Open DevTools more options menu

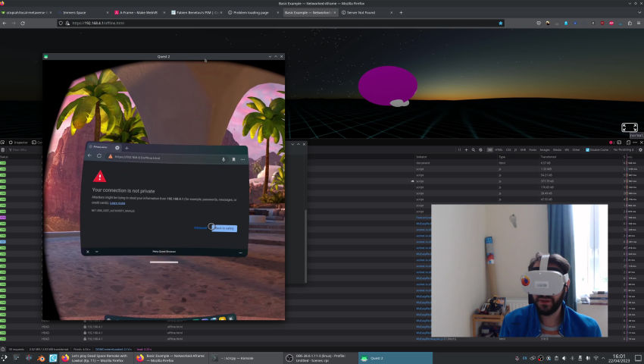pos(635,143)
